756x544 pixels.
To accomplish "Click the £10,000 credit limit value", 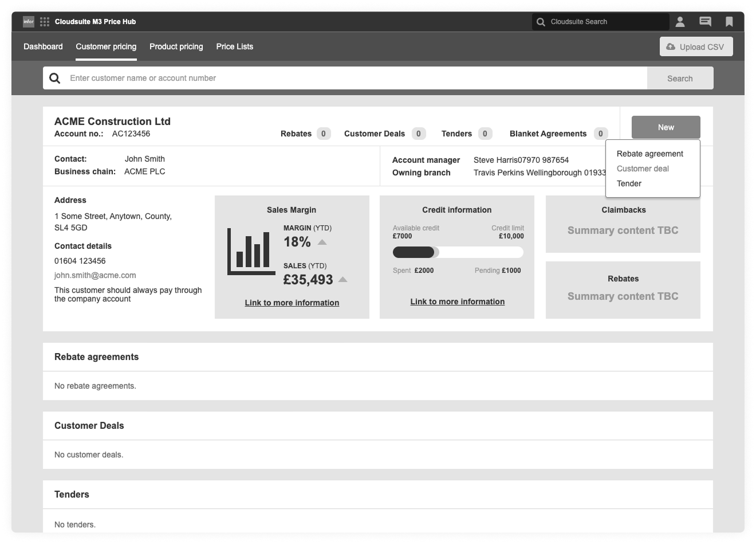I will click(x=511, y=236).
